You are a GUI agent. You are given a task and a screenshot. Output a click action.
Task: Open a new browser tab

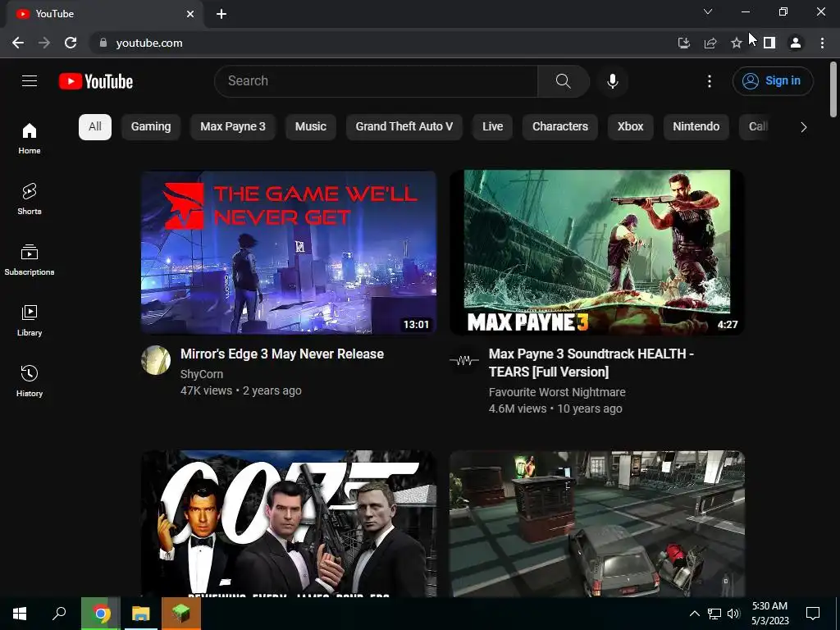(x=221, y=14)
